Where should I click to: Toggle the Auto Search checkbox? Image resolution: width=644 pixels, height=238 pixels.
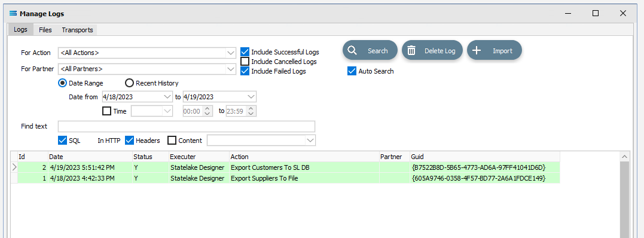(x=352, y=71)
